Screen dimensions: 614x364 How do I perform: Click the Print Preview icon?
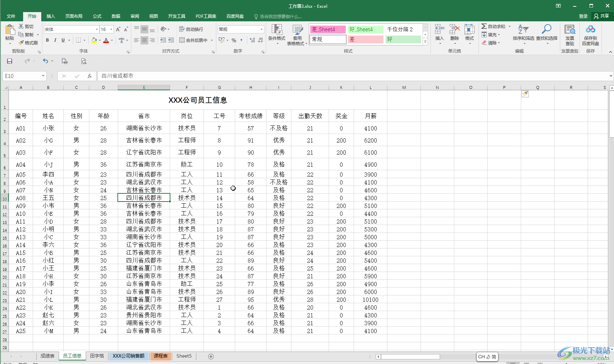click(x=84, y=61)
